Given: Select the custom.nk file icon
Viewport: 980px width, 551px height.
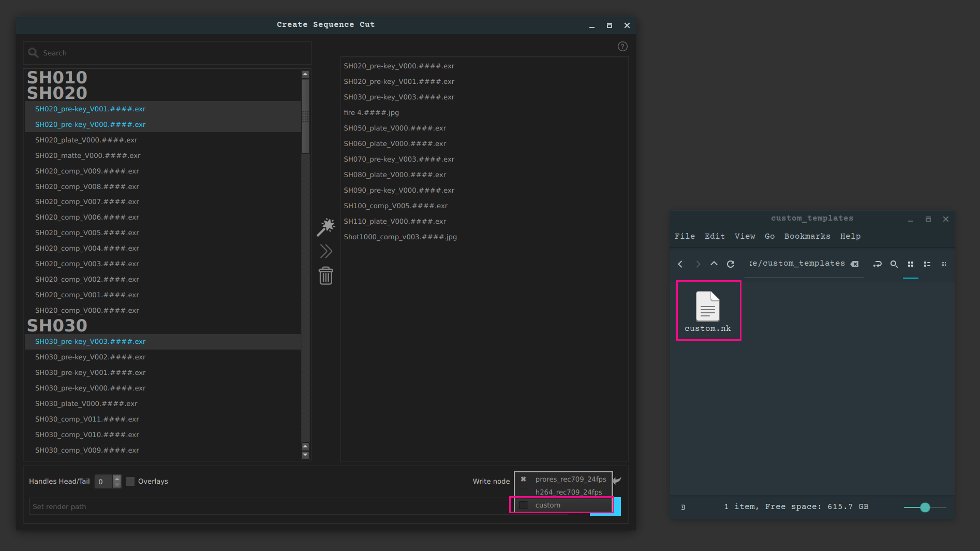Looking at the screenshot, I should pyautogui.click(x=708, y=306).
